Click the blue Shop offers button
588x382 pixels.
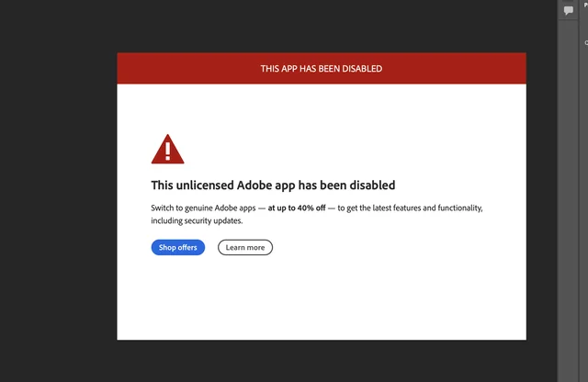click(177, 247)
